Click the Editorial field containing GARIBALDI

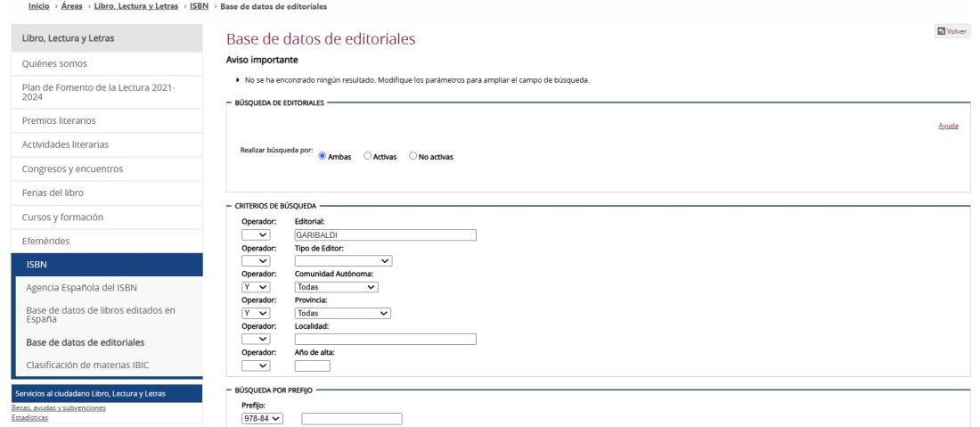tap(385, 235)
